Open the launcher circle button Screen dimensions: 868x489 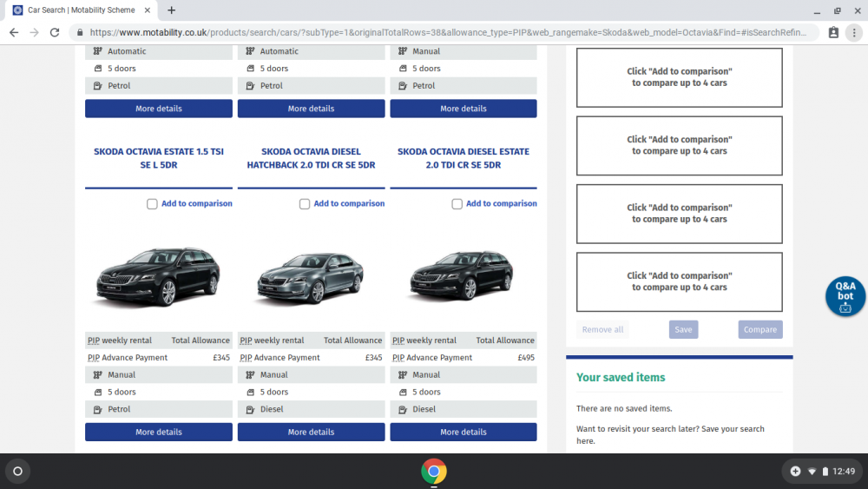pos(17,472)
